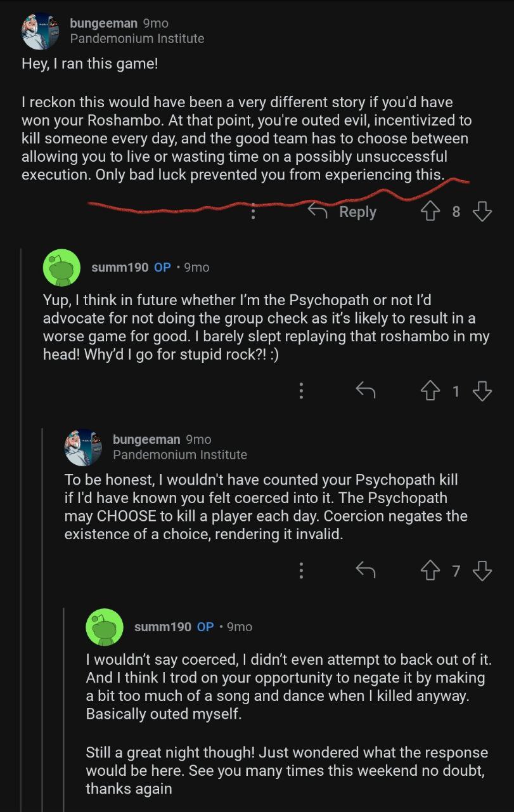Upvote bungeeman's top comment with 8 points
The height and width of the screenshot is (812, 514).
[430, 211]
